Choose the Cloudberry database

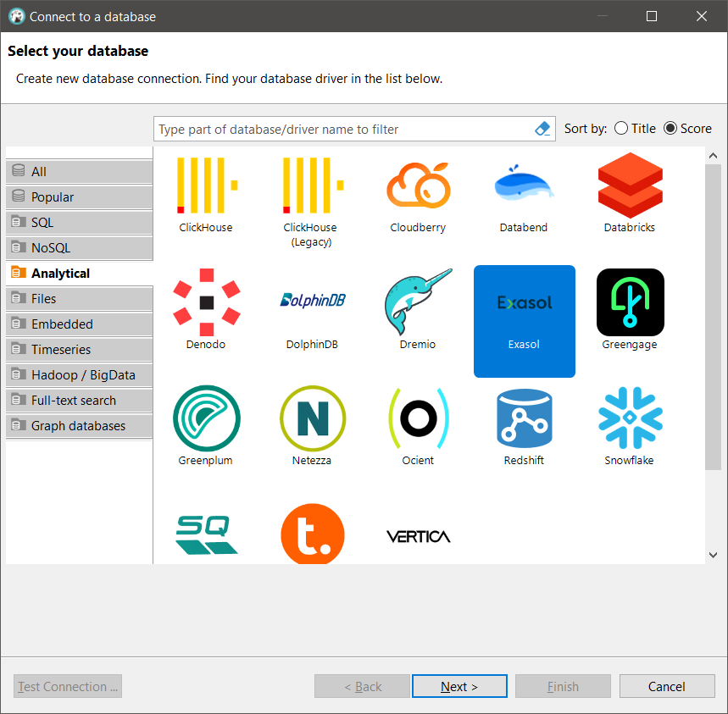[418, 186]
